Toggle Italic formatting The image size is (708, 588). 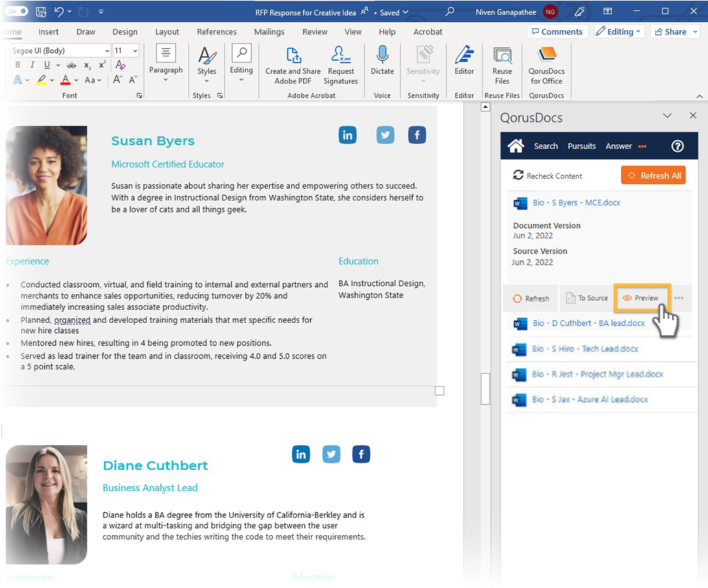32,65
